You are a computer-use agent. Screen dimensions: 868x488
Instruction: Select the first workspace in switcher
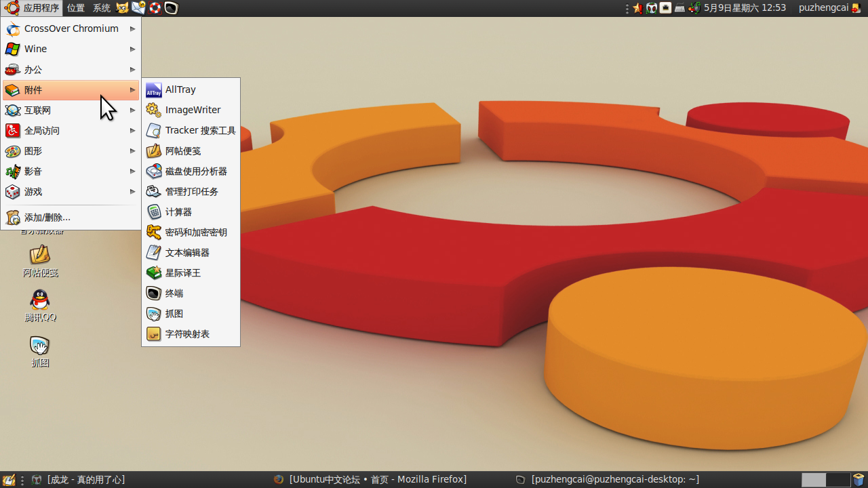(814, 480)
